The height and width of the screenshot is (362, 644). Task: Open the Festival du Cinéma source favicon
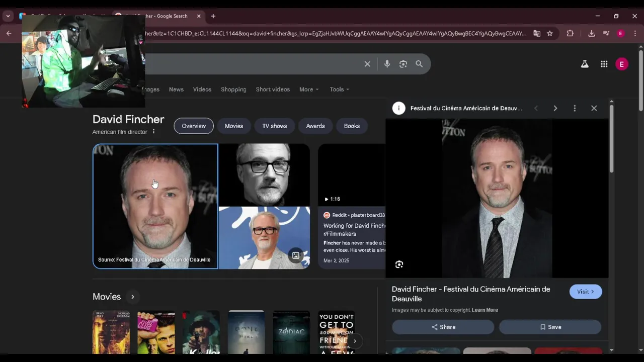click(399, 108)
